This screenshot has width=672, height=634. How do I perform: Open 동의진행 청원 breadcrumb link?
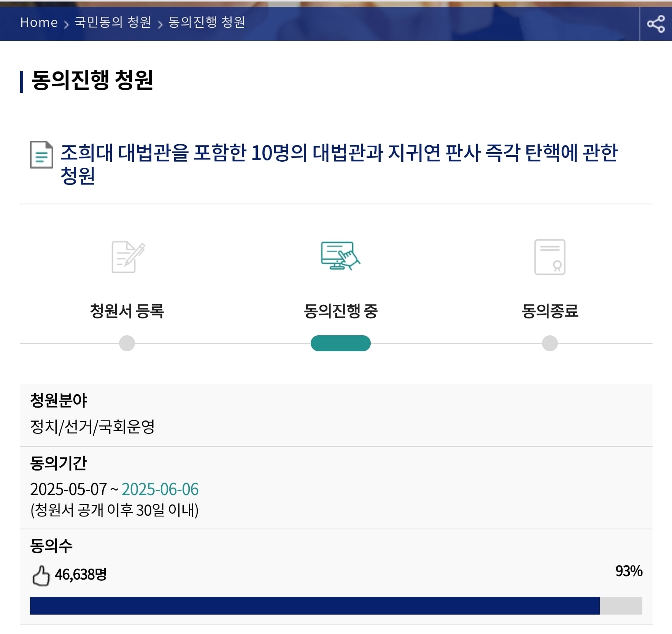[x=207, y=22]
